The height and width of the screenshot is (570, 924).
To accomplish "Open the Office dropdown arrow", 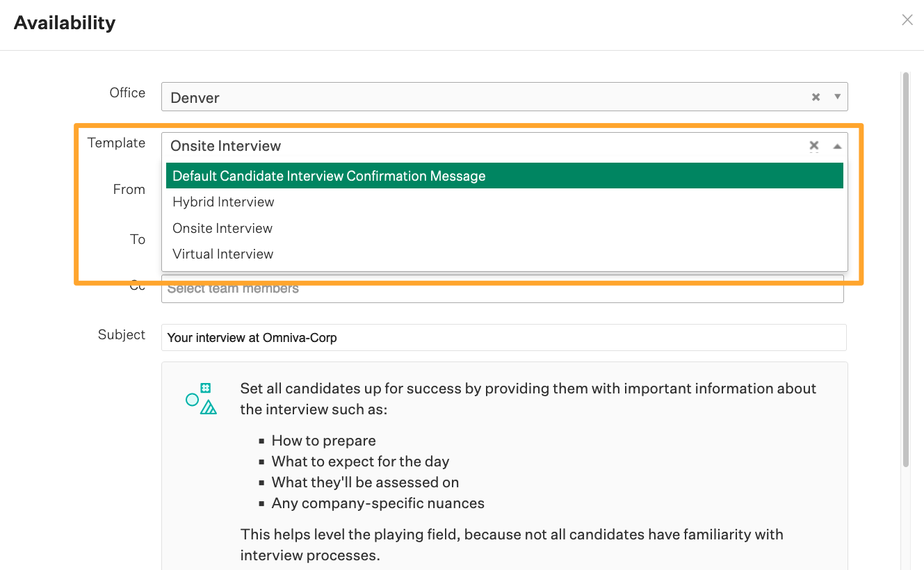I will [837, 97].
